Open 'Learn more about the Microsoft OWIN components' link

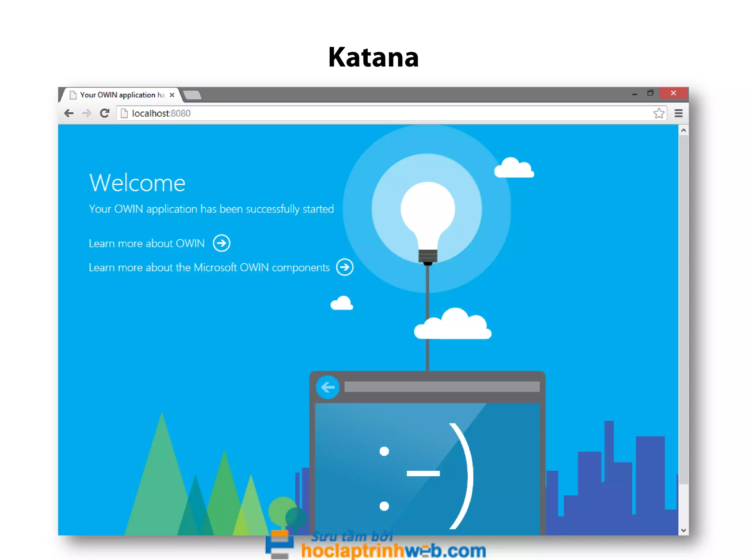[209, 268]
